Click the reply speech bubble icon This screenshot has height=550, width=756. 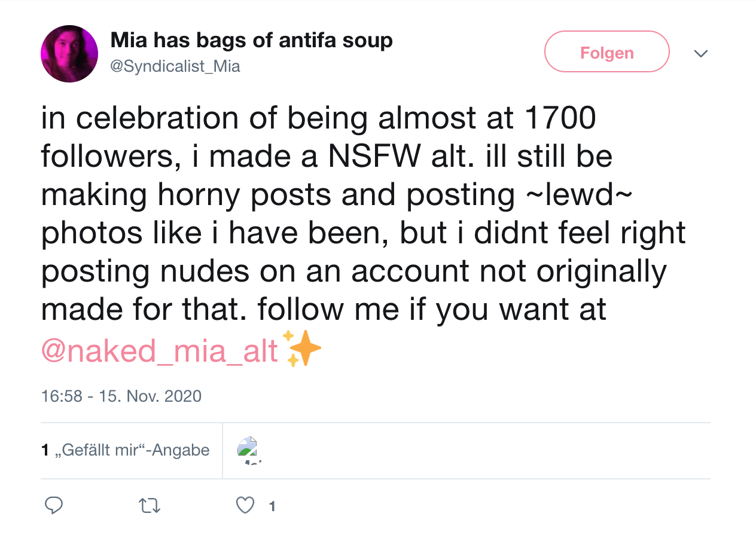click(x=54, y=506)
